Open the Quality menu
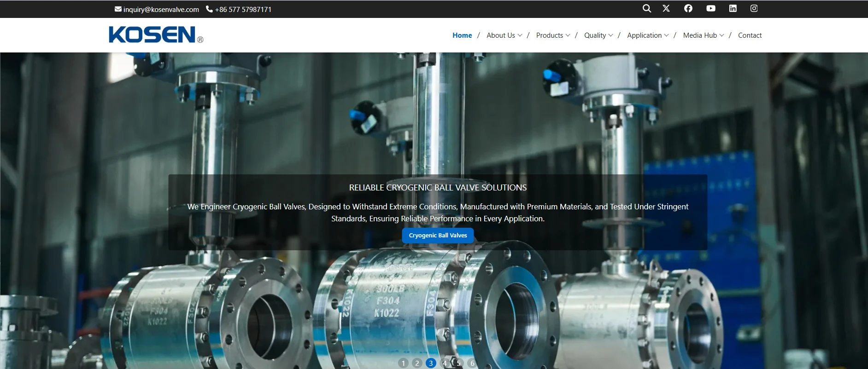The width and height of the screenshot is (868, 369). pyautogui.click(x=595, y=35)
